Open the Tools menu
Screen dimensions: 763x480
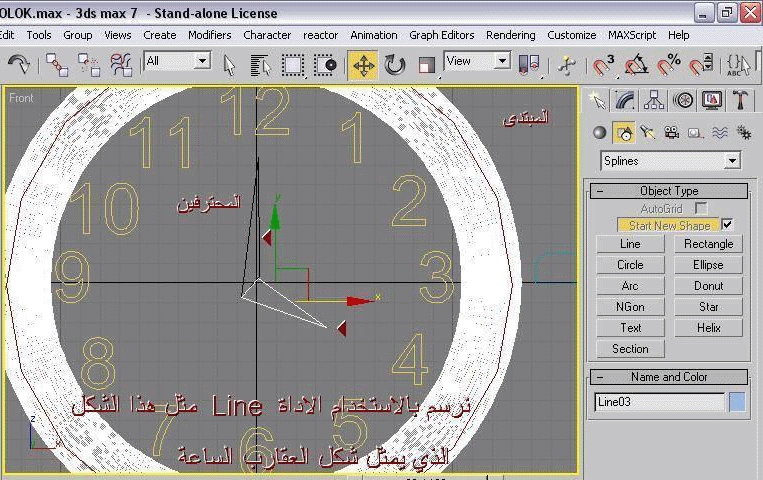point(38,35)
